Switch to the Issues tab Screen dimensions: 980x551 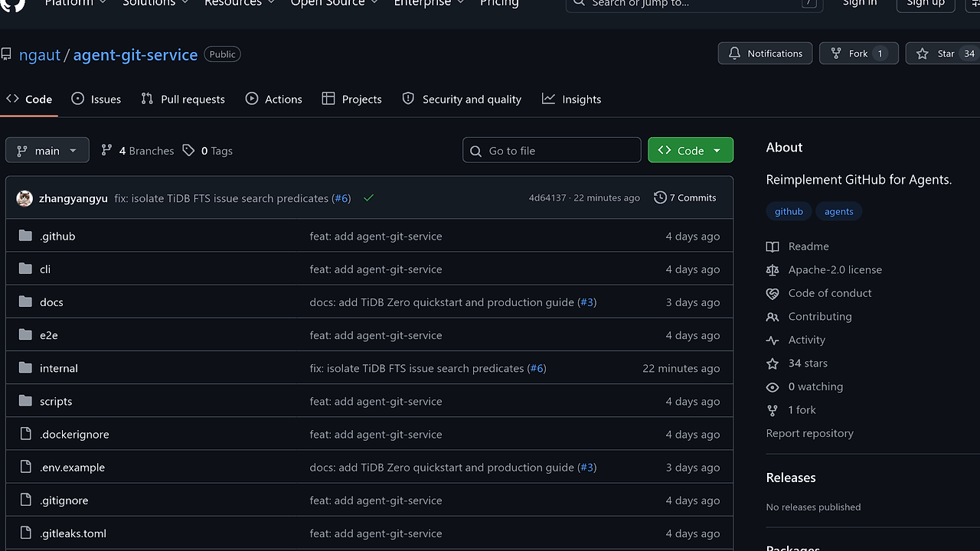click(x=96, y=99)
